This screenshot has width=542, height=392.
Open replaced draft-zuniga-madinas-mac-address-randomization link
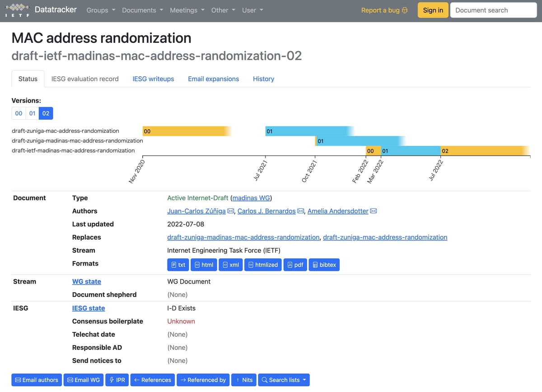point(243,237)
